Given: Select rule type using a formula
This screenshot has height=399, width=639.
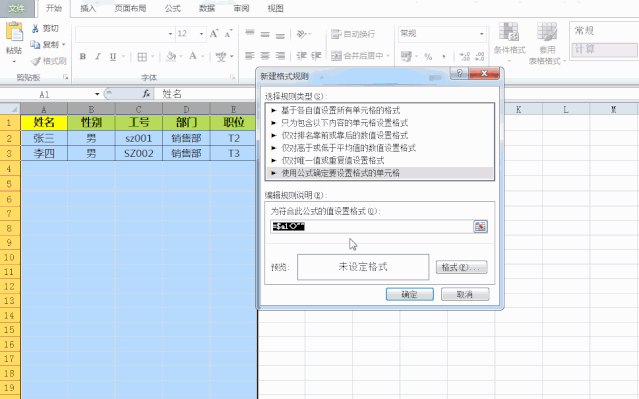Looking at the screenshot, I should coord(379,173).
